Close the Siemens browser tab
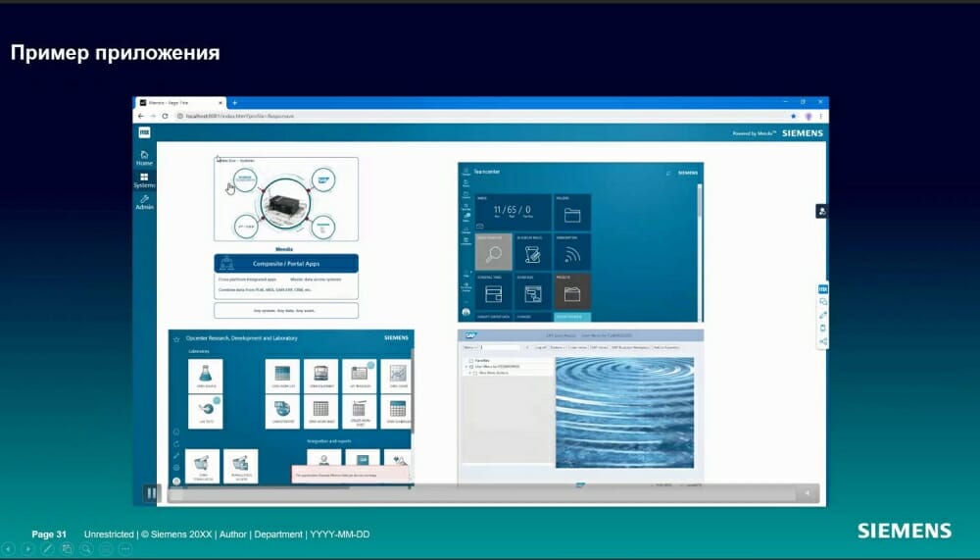Viewport: 980px width, 560px height. pyautogui.click(x=220, y=103)
